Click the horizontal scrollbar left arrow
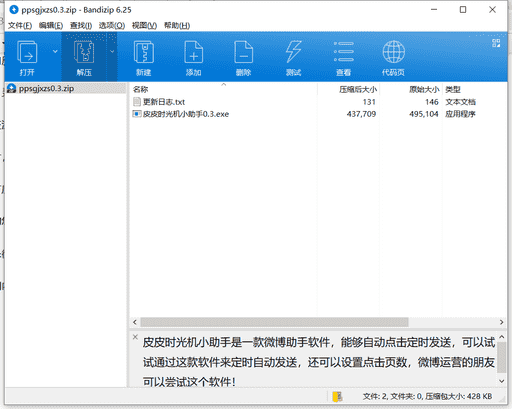This screenshot has height=409, width=512. pos(135,322)
